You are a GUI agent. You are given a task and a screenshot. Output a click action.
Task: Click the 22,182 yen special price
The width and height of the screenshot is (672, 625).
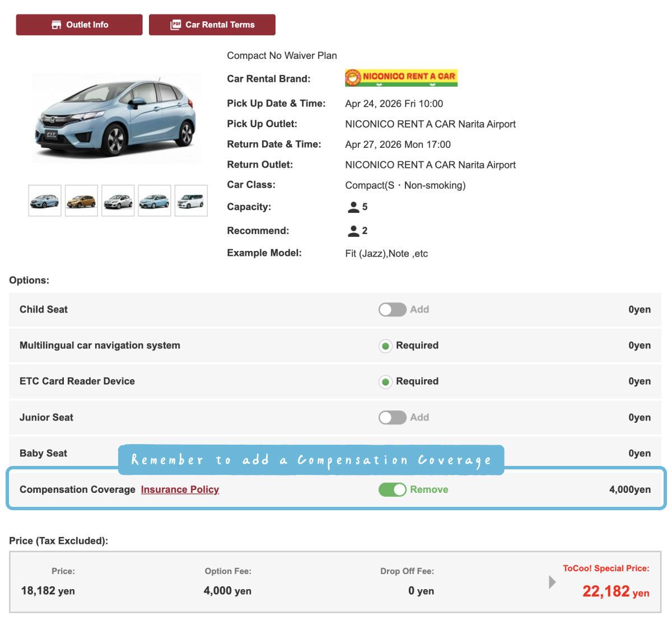[616, 591]
